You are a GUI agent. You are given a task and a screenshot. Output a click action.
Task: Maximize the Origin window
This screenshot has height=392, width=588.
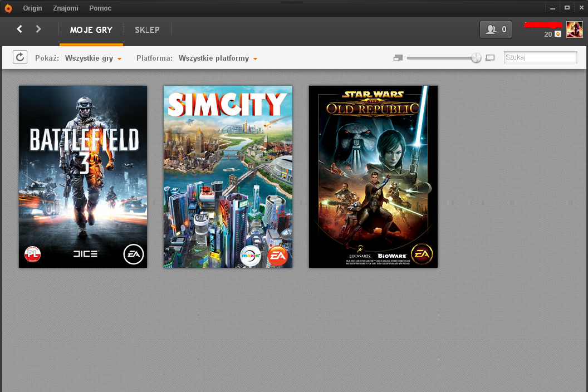coord(567,7)
